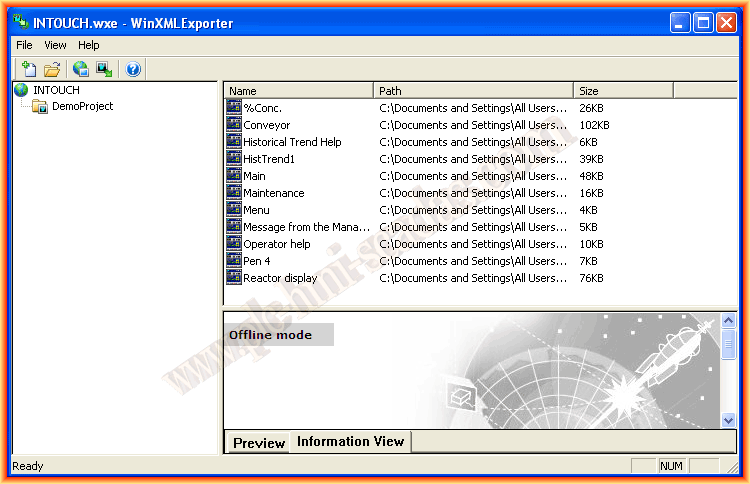
Task: Click the Open folder toolbar icon
Action: (52, 69)
